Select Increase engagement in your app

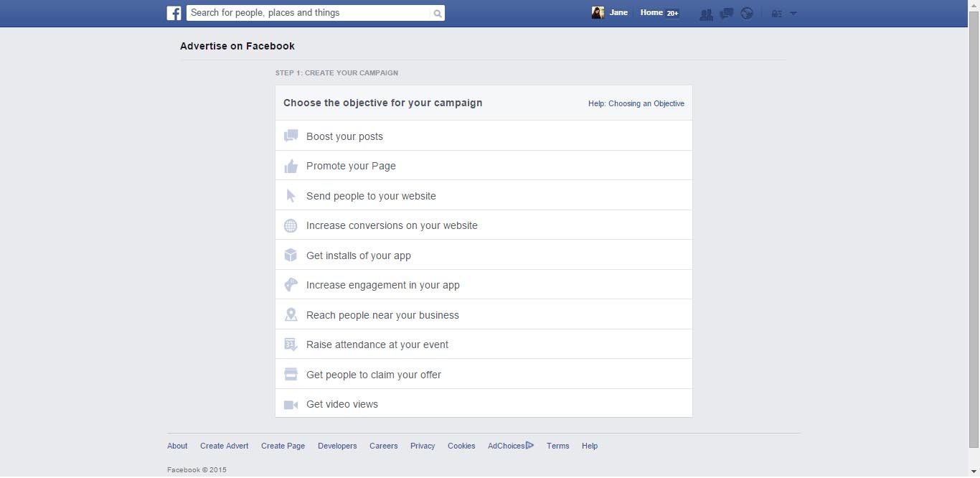484,285
